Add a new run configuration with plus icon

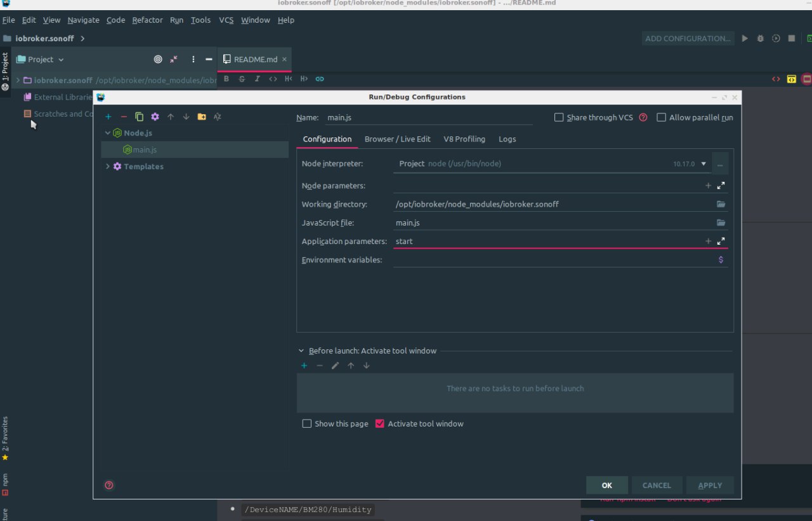pos(108,117)
